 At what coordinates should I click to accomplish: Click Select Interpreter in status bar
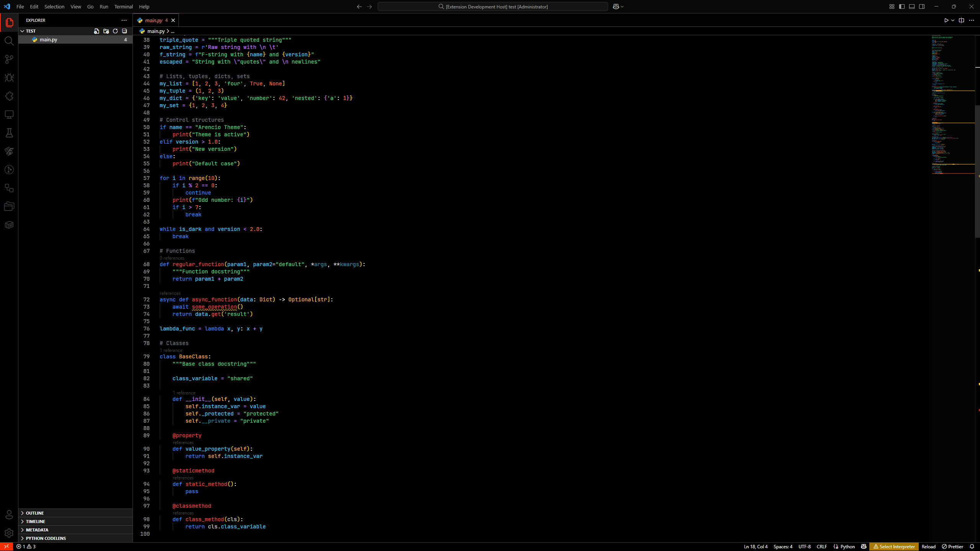click(894, 546)
